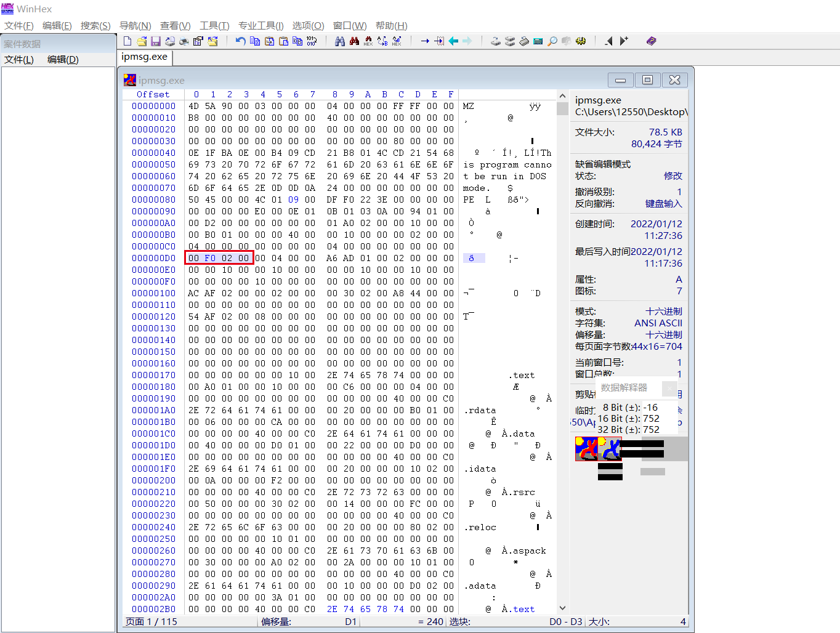Screen dimensions: 840x633
Task: Click the magnifying glass analysis icon
Action: (552, 41)
